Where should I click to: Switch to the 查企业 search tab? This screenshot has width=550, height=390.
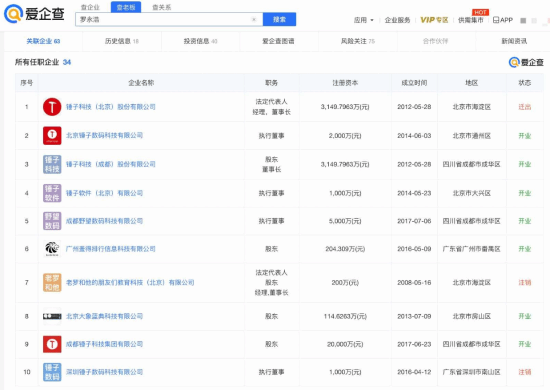point(90,7)
